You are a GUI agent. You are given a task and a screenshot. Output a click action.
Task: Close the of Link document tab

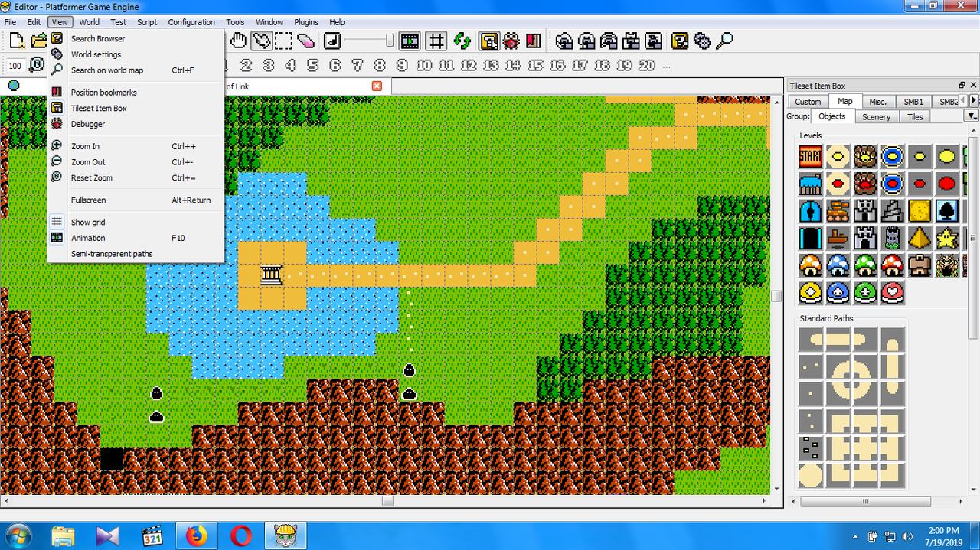(377, 86)
